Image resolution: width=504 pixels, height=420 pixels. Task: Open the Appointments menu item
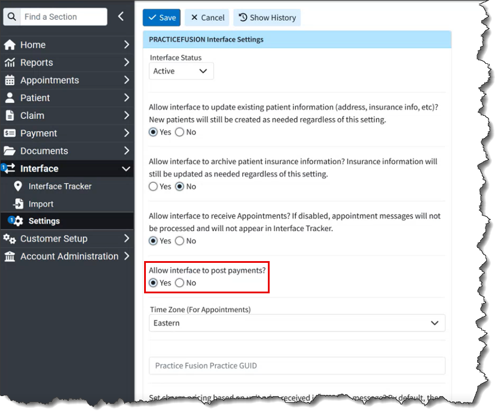point(67,80)
